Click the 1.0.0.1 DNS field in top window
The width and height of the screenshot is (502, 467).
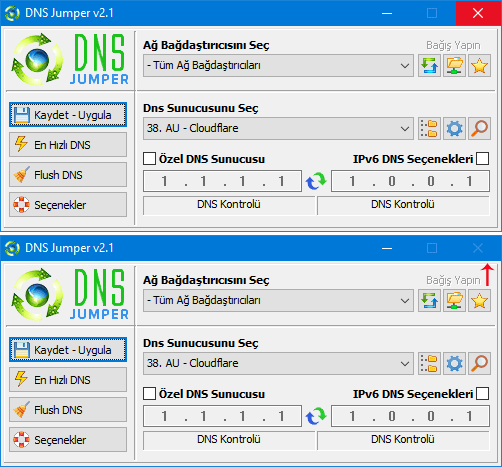pyautogui.click(x=410, y=181)
